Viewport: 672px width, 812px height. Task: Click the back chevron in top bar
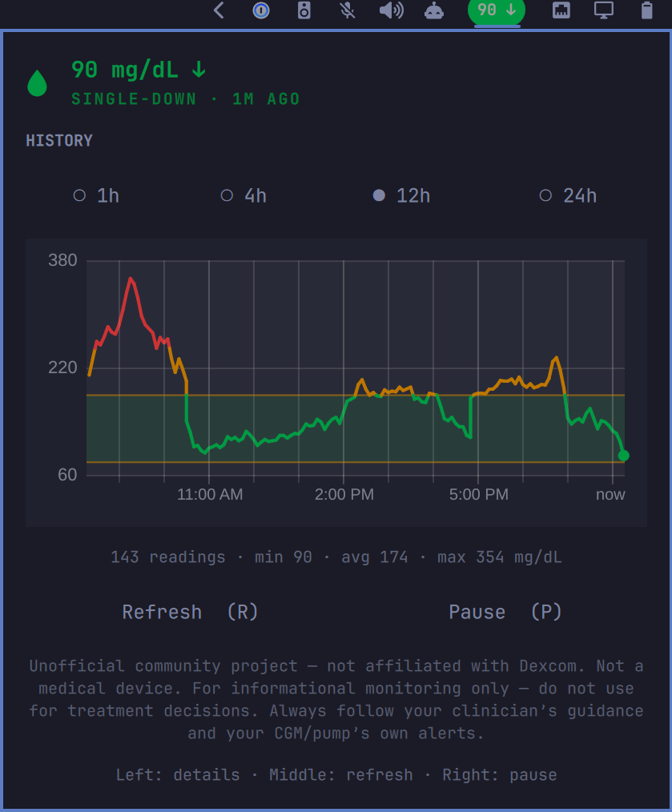pyautogui.click(x=219, y=10)
